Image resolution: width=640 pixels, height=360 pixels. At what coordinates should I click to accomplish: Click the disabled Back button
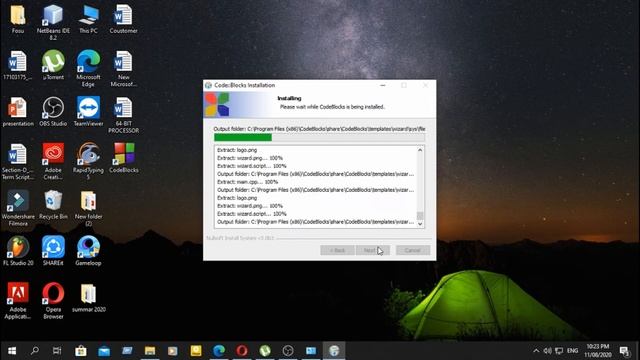point(337,250)
